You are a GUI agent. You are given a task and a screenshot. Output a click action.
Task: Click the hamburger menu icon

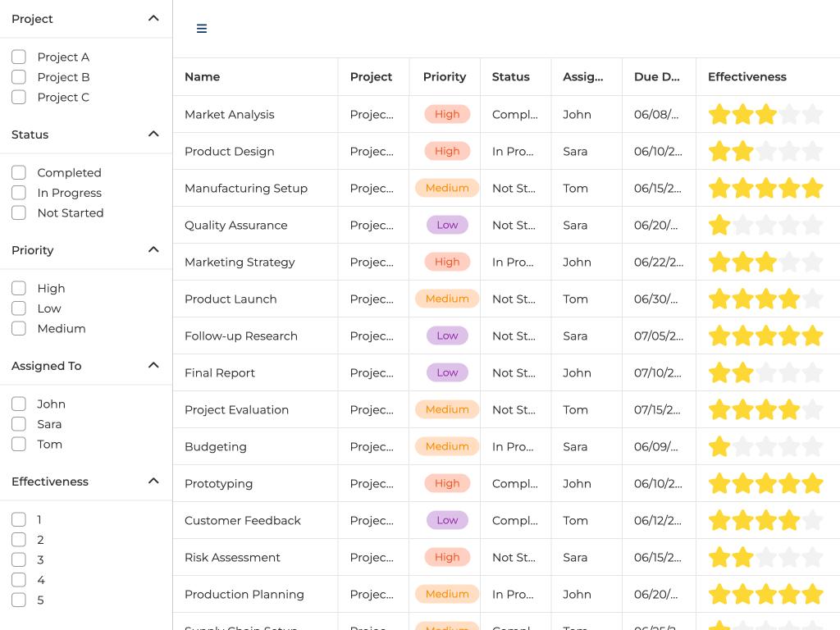[x=202, y=29]
